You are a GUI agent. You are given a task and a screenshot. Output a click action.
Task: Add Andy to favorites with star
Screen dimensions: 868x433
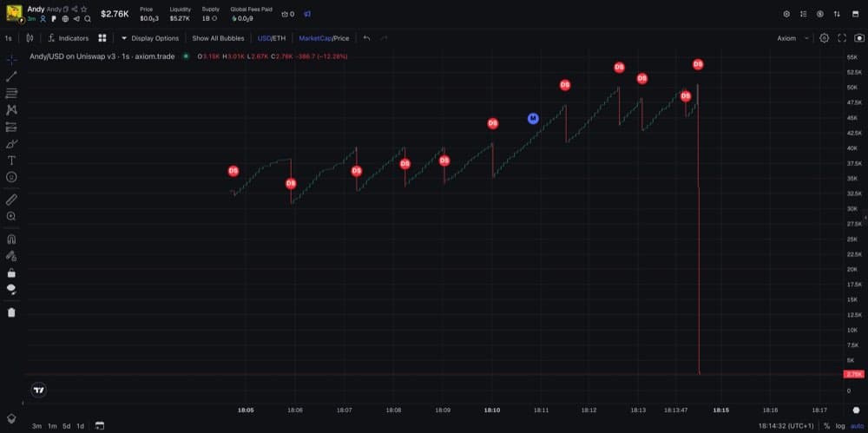(x=83, y=10)
